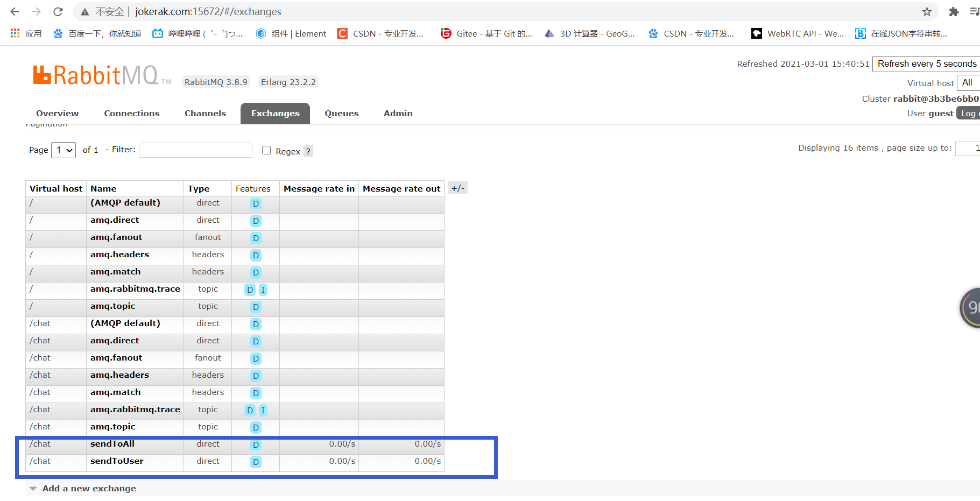The width and height of the screenshot is (980, 501).
Task: Open the apps grid bookmark icon
Action: [x=15, y=33]
